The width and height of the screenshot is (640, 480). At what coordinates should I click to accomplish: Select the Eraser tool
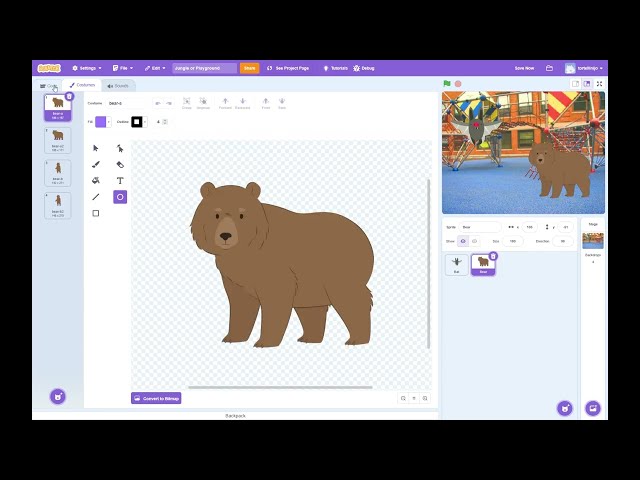[120, 164]
